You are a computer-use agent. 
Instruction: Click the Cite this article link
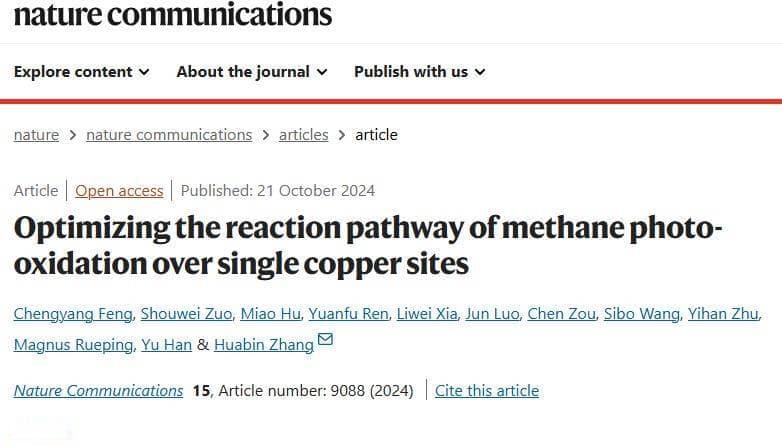tap(487, 391)
